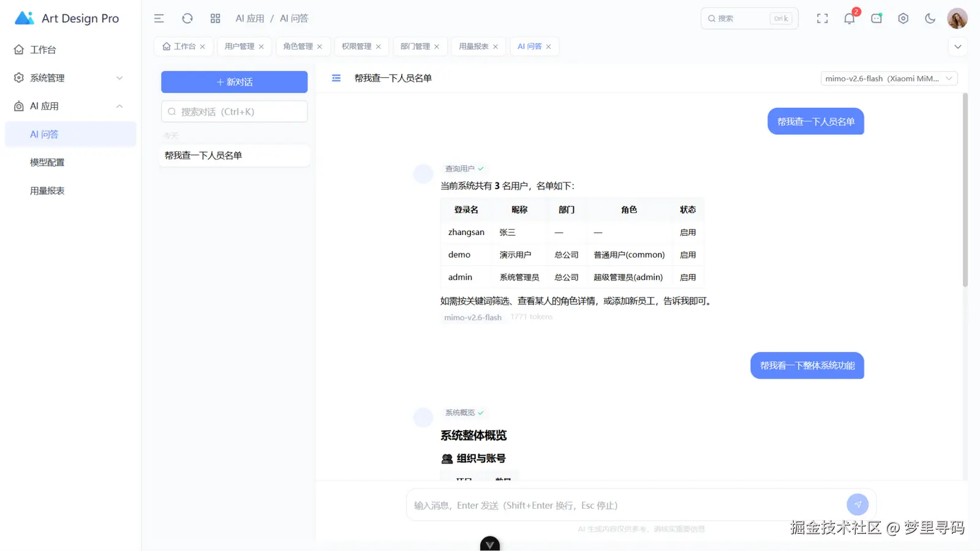The width and height of the screenshot is (980, 551).
Task: Open 用量报表 in the sidebar
Action: pos(70,190)
